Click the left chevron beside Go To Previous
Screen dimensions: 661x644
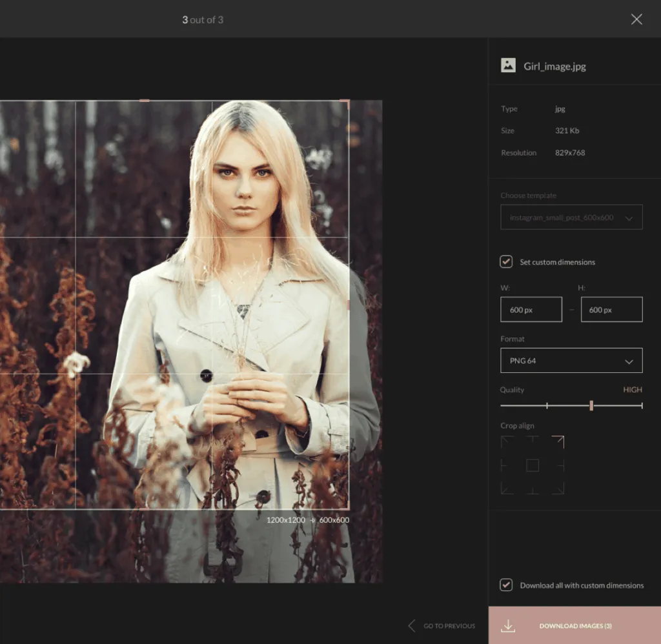point(412,625)
